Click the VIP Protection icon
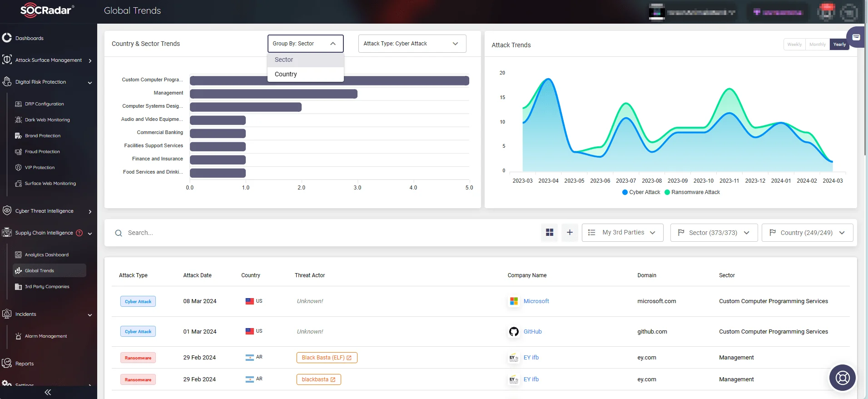 point(18,168)
